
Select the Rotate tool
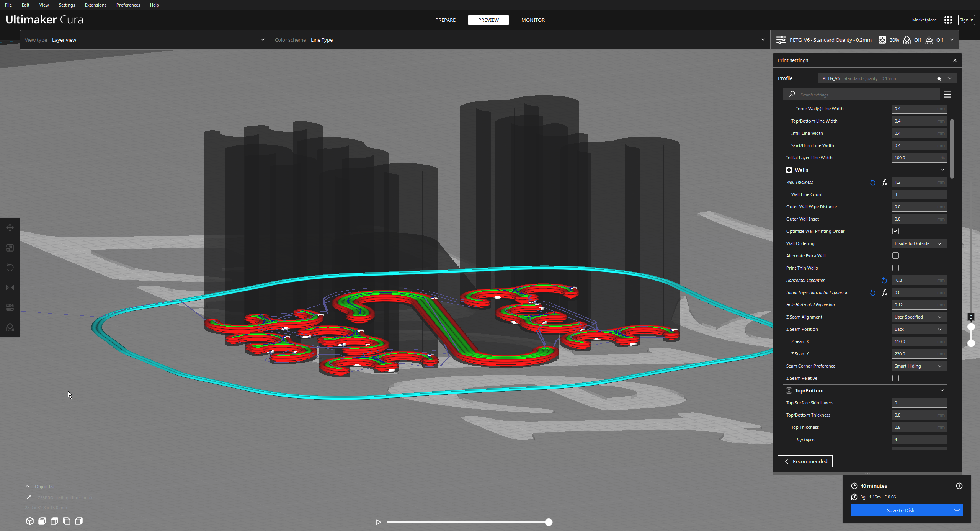(10, 267)
